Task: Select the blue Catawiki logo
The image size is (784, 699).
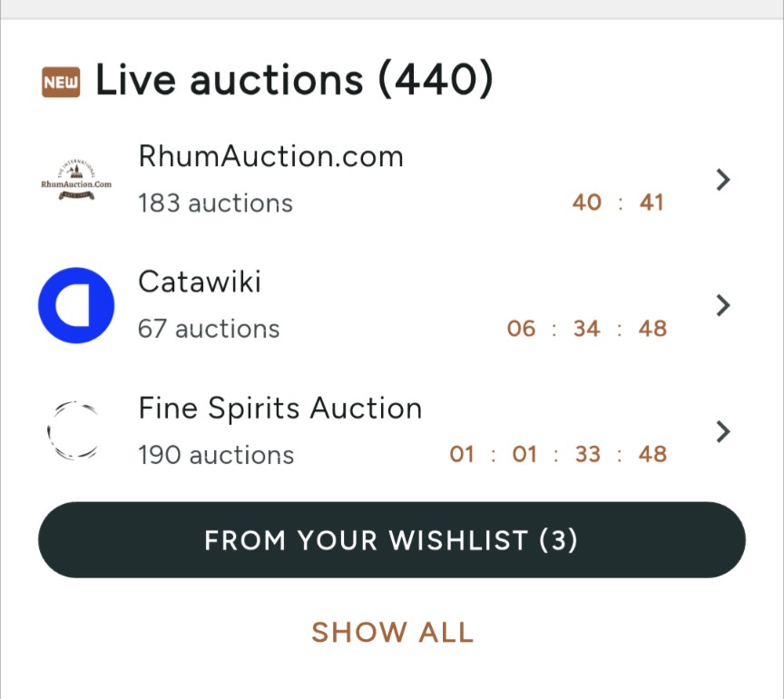Action: (x=76, y=305)
